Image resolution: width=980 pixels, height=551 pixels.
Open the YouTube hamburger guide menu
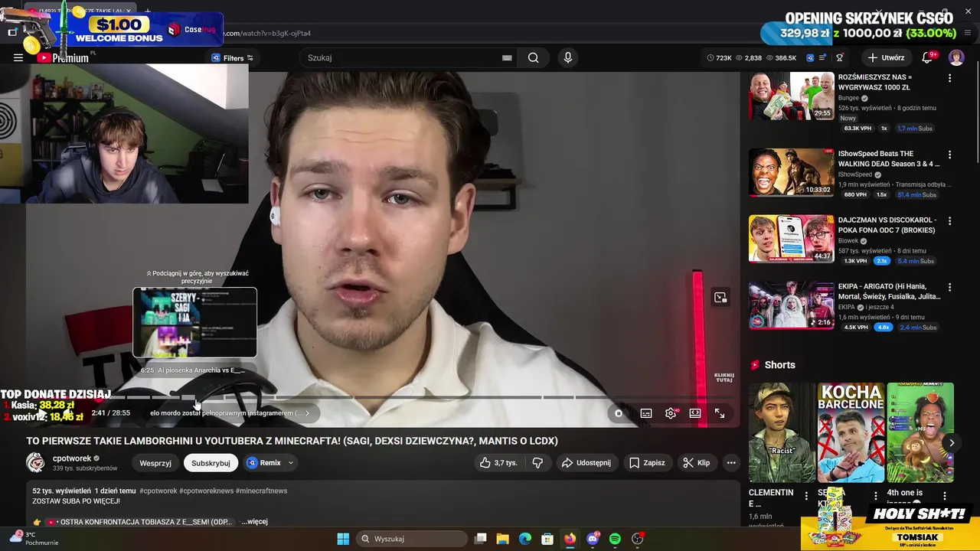pyautogui.click(x=18, y=57)
